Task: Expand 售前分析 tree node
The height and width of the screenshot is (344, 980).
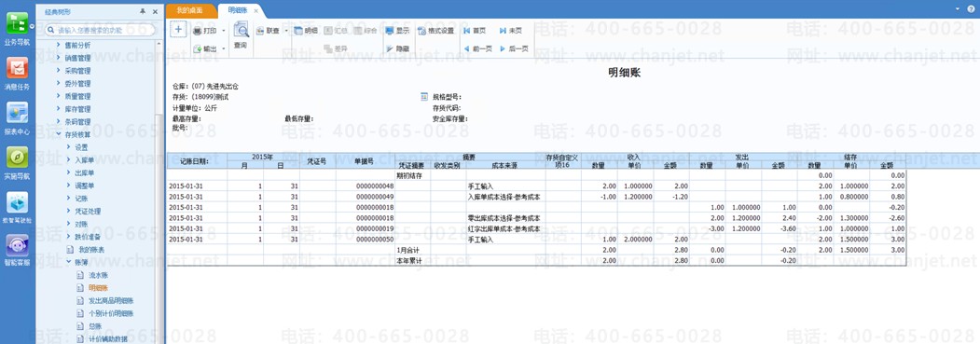Action: click(x=59, y=45)
